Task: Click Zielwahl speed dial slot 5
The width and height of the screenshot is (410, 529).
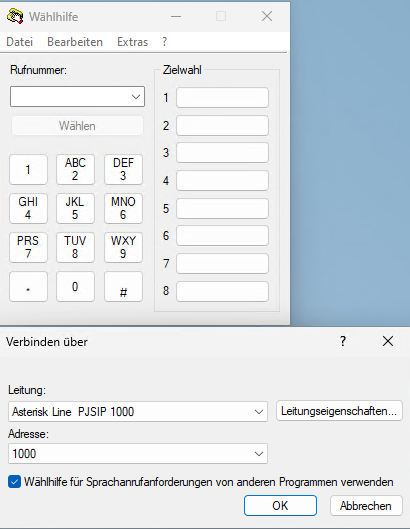Action: pos(222,208)
